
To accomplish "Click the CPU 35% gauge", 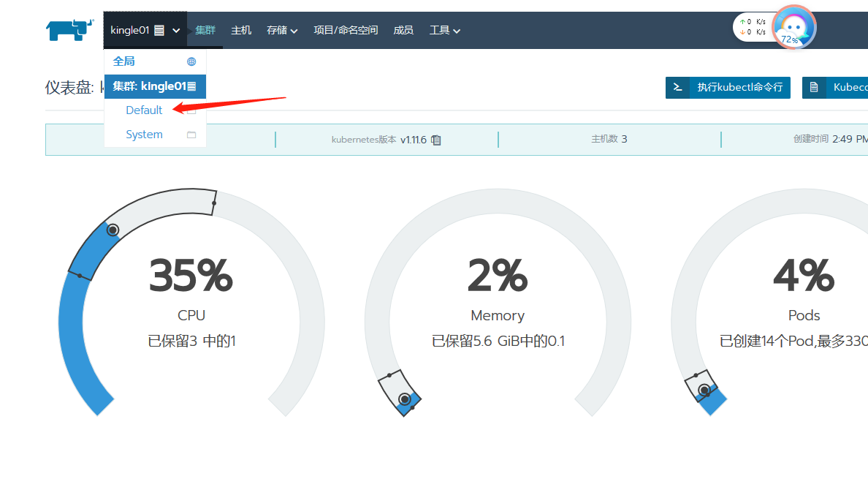I will [191, 302].
